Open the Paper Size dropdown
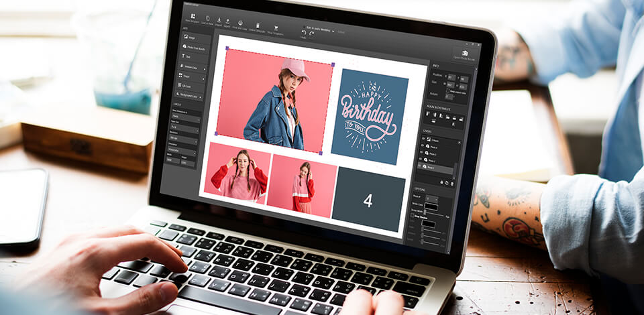644x315 pixels. pyautogui.click(x=185, y=129)
